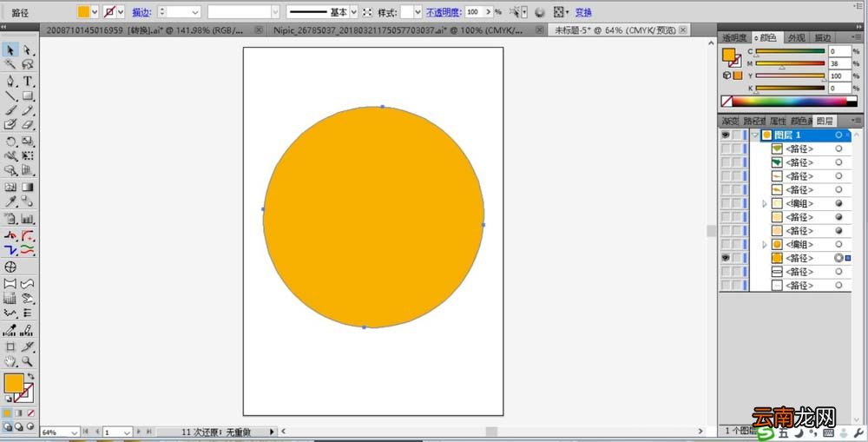Select the Scale tool
Image resolution: width=868 pixels, height=442 pixels.
(x=28, y=142)
